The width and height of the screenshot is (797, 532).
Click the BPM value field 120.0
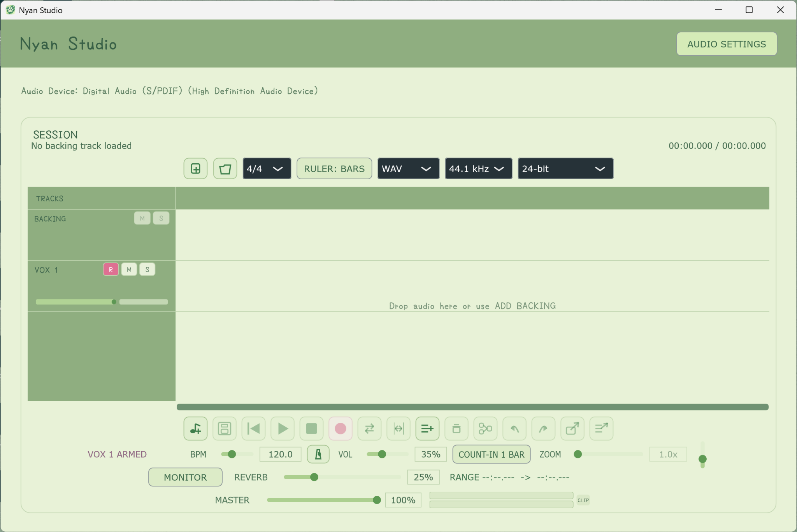pyautogui.click(x=280, y=454)
